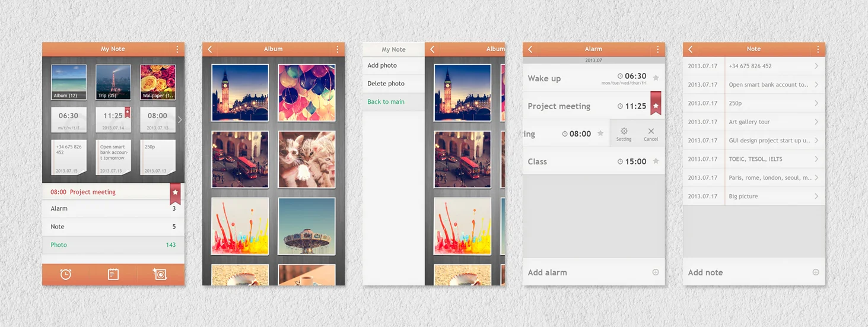Select Art gallery tour note text
Viewport: 868px width, 327px height.
coord(749,122)
